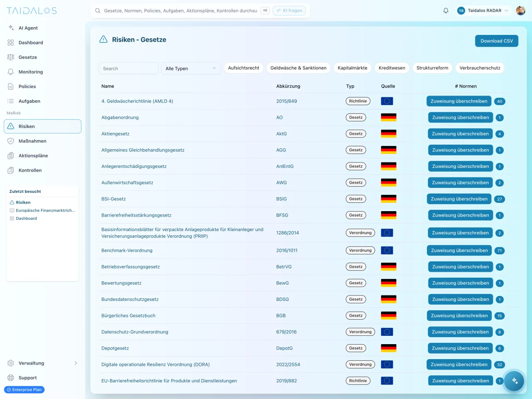Click the Risiken icon under Zuletzt besucht
The width and height of the screenshot is (532, 399).
[12, 202]
